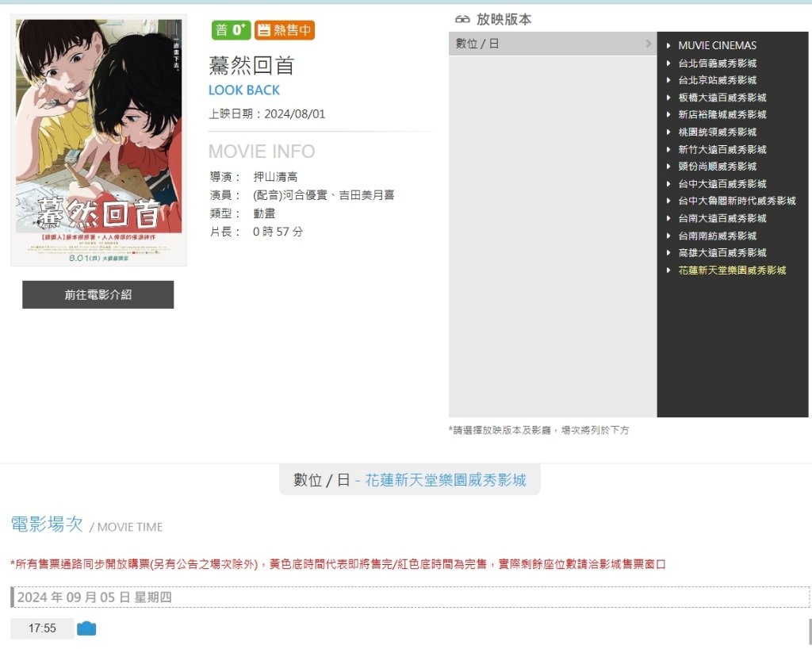This screenshot has height=649, width=812.
Task: Click the 蓦然回首 movie poster
Action: click(x=98, y=140)
